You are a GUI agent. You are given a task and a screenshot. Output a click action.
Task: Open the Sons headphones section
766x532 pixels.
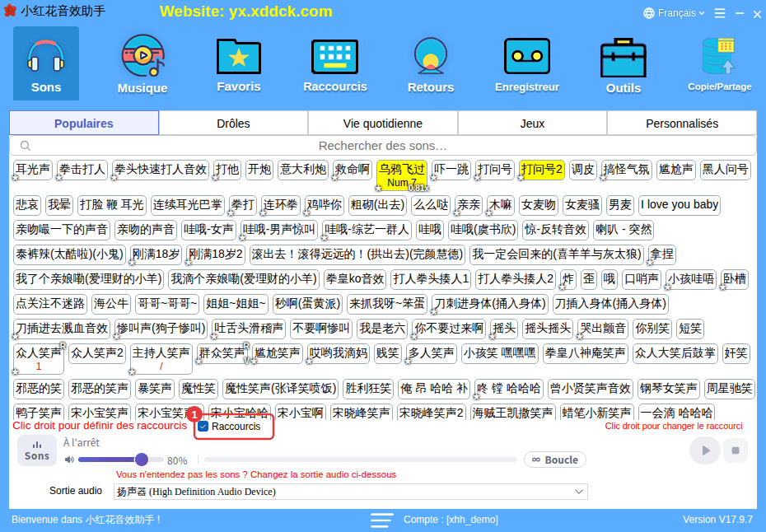click(46, 63)
